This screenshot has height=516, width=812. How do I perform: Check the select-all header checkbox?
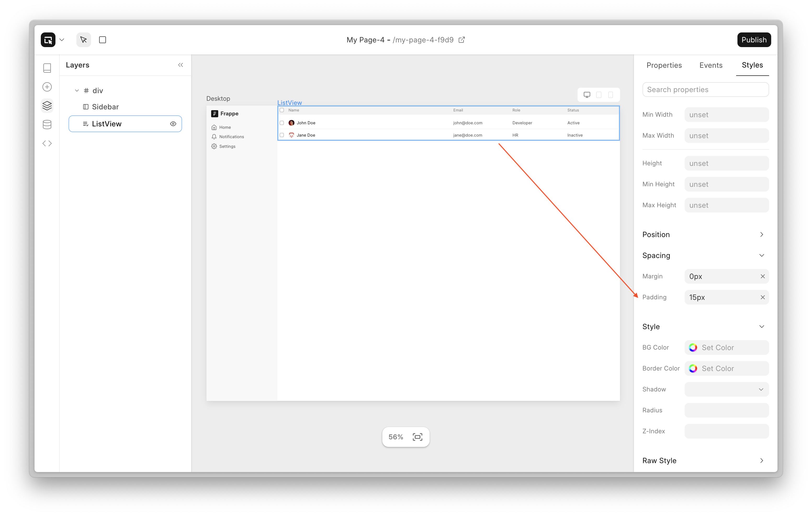click(x=282, y=110)
